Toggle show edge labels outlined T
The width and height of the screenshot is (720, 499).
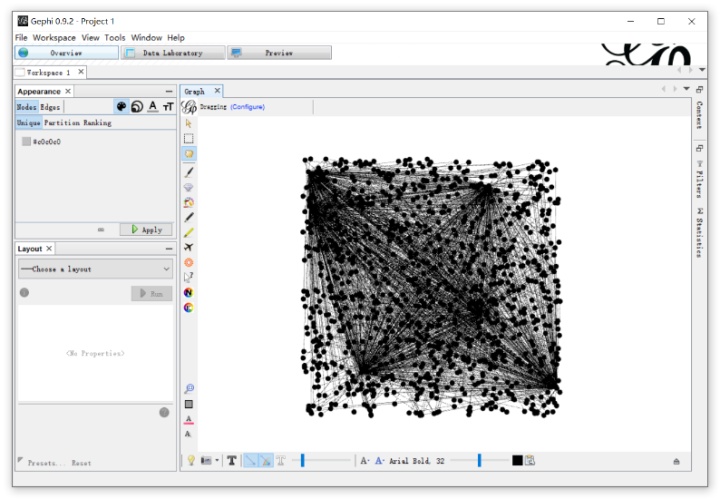281,460
